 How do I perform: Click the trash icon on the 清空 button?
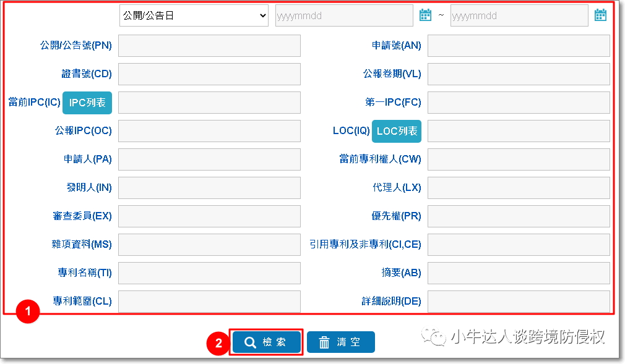point(325,342)
